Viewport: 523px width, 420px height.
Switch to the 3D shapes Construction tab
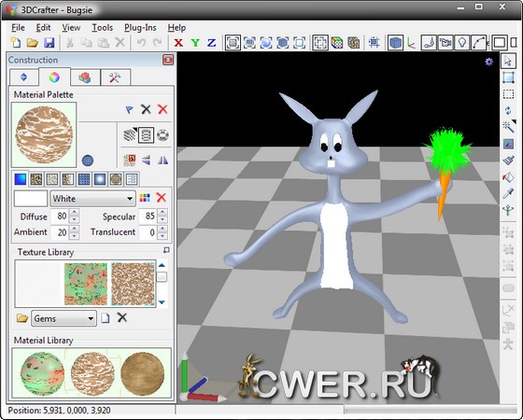coord(85,77)
